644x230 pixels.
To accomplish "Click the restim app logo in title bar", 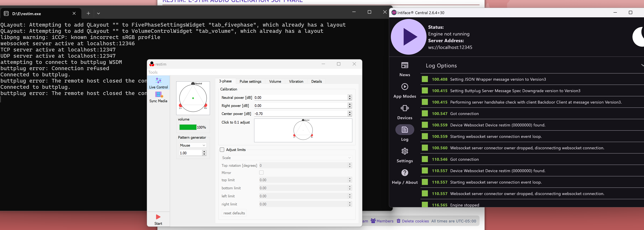I will point(152,64).
